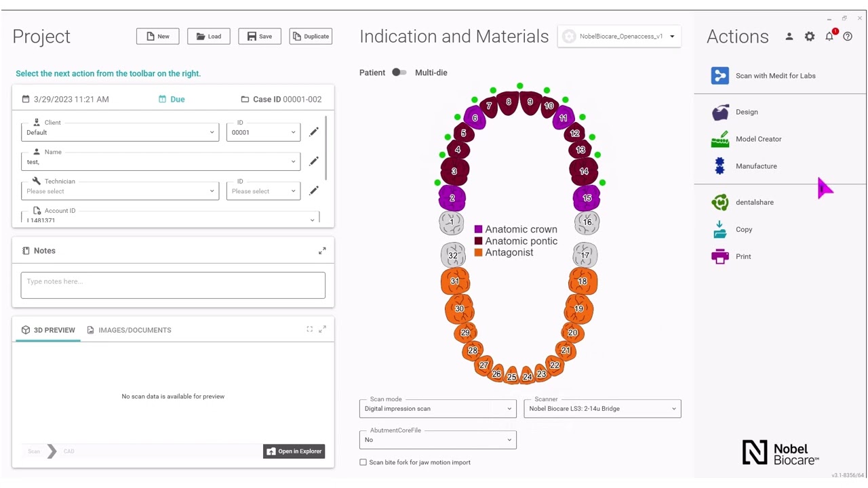Select tooth 6 anatomic crown
Viewport: 868px width, 488px height.
click(x=475, y=118)
